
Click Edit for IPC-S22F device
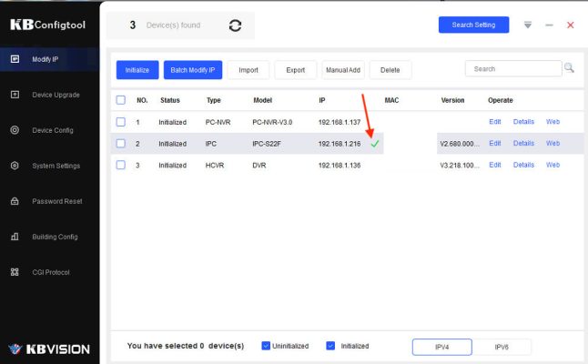(x=495, y=143)
